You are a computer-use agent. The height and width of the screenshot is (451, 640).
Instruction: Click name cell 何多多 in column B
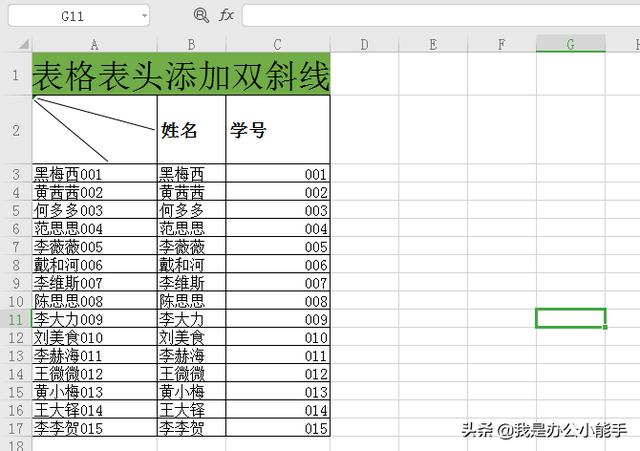[191, 210]
